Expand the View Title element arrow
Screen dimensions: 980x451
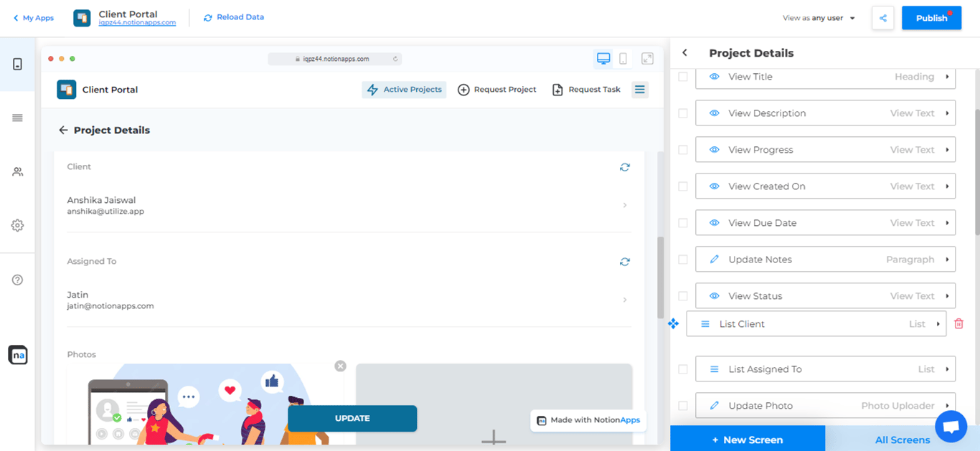click(947, 77)
